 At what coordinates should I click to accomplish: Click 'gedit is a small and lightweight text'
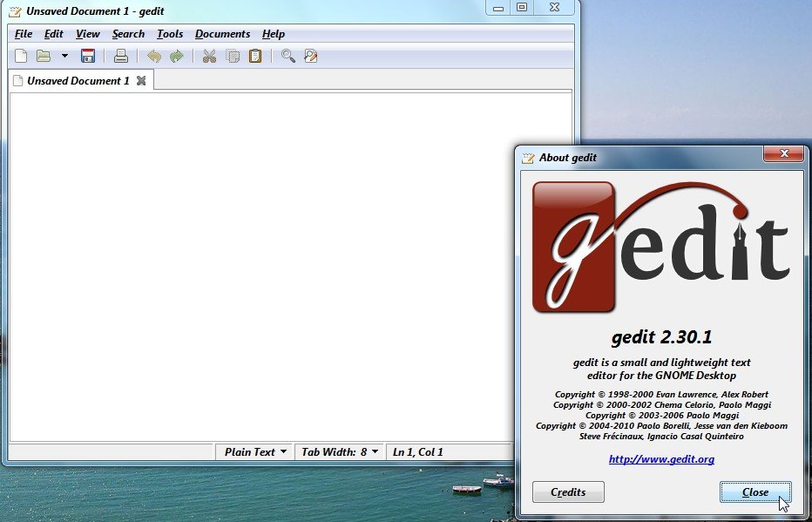pos(661,363)
